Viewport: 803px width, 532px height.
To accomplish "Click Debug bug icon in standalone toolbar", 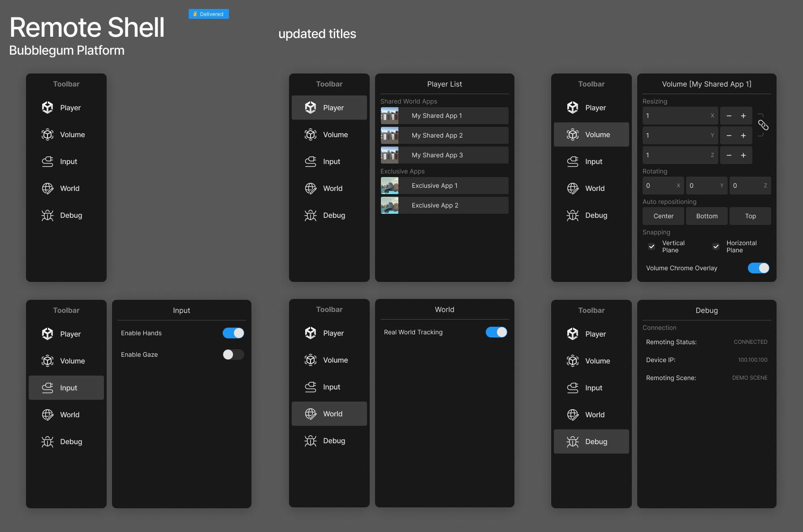I will tap(47, 215).
